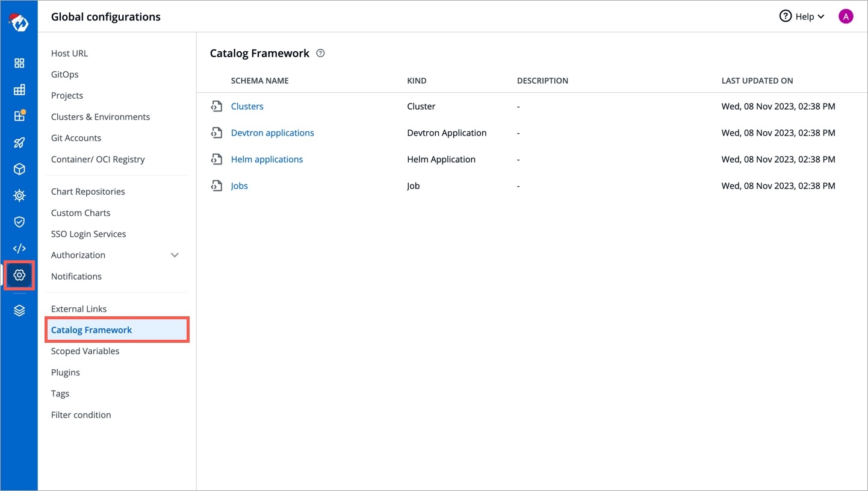Open the Help dropdown menu
The width and height of the screenshot is (868, 491).
coord(802,16)
